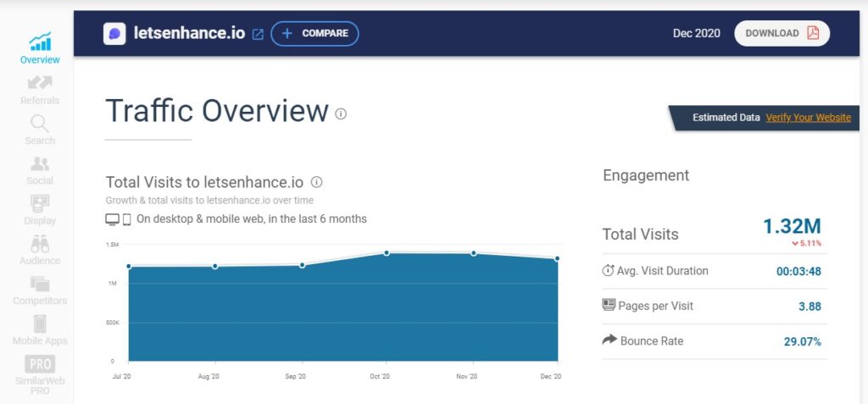Viewport: 868px width, 404px height.
Task: Click the Bounce Rate metric row
Action: point(714,341)
